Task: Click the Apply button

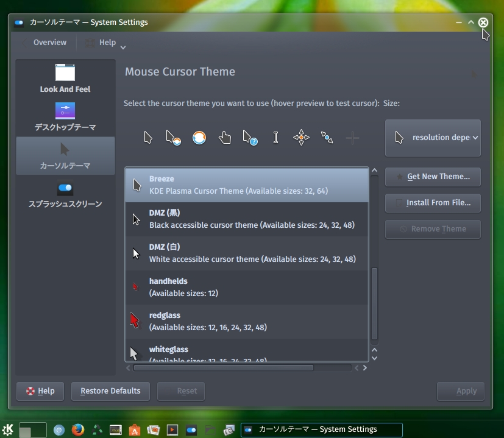Action: point(460,391)
